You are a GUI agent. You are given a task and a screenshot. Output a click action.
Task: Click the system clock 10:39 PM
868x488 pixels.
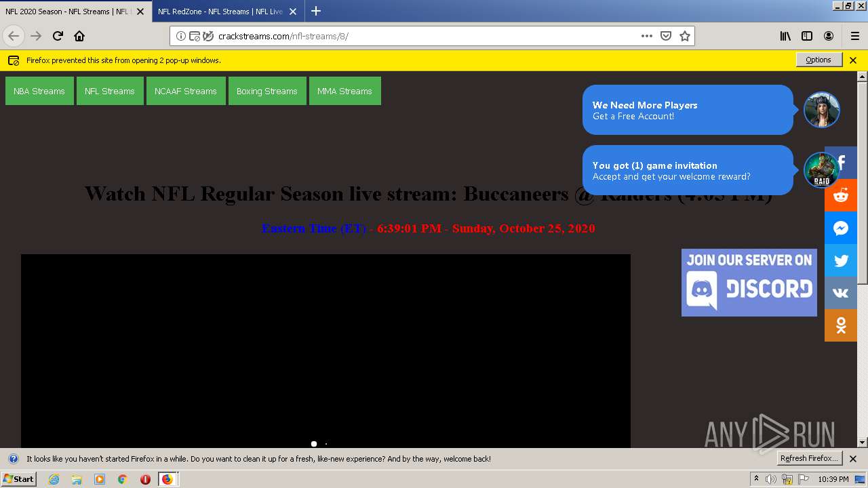tap(833, 479)
